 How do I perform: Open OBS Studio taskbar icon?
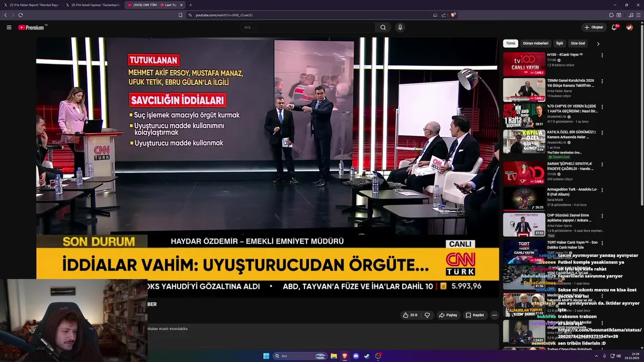pos(378,356)
